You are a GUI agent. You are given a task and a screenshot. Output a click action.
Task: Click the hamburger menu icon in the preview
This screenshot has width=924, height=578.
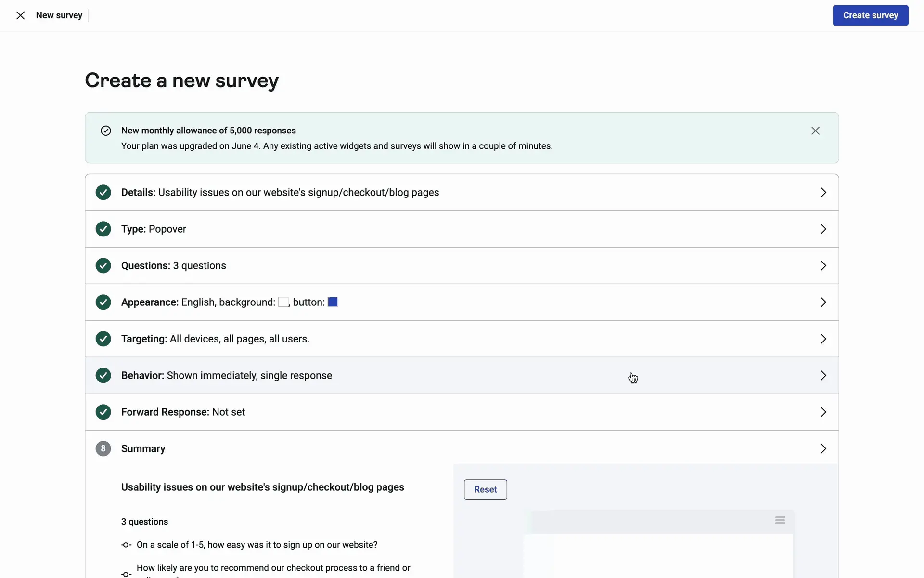coord(780,520)
